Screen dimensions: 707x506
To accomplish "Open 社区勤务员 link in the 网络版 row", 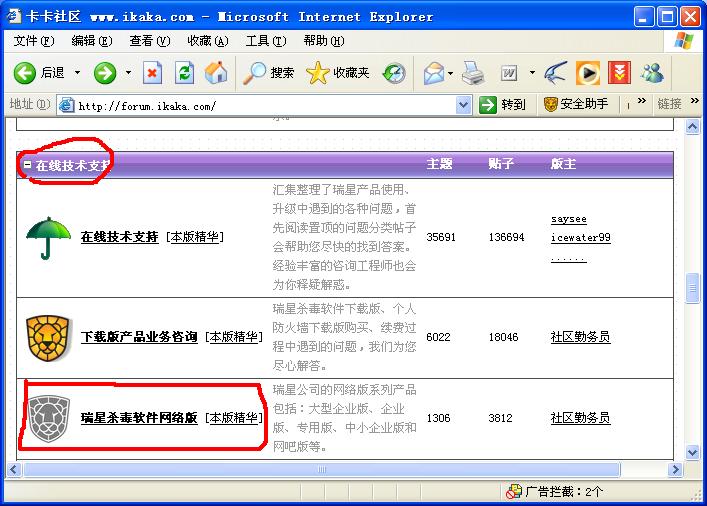I will pyautogui.click(x=580, y=418).
